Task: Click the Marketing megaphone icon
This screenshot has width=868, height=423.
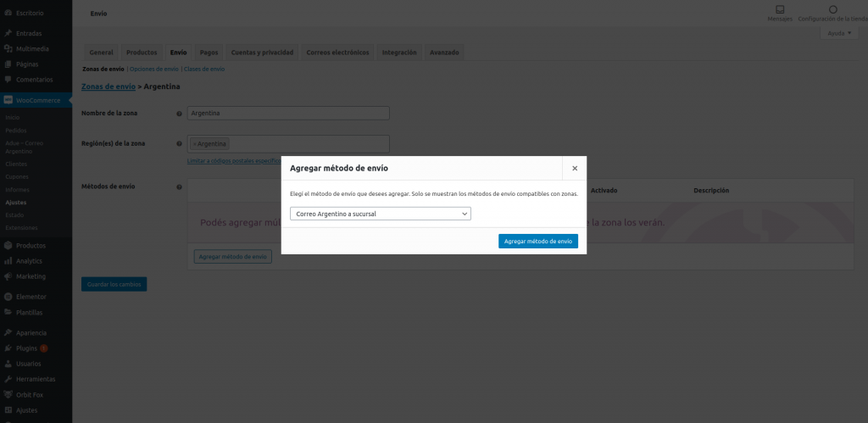Action: click(x=8, y=276)
